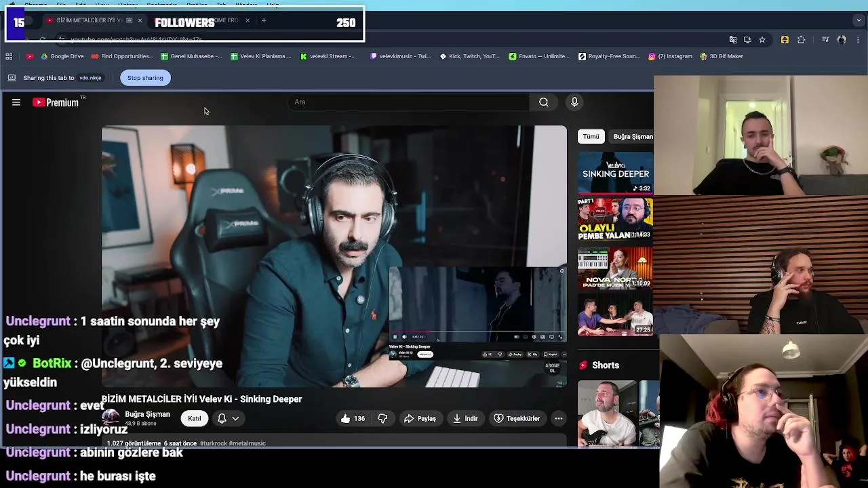The width and height of the screenshot is (868, 488).
Task: Bookmark this page with star icon
Action: 762,40
